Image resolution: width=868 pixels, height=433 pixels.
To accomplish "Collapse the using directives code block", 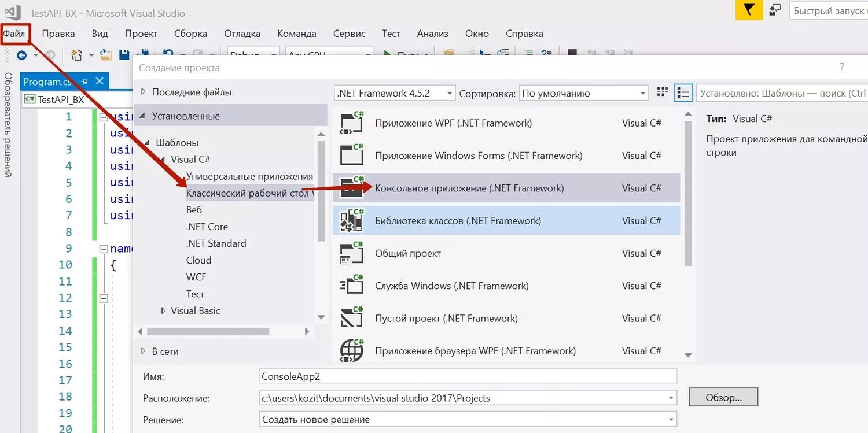I will (x=104, y=117).
